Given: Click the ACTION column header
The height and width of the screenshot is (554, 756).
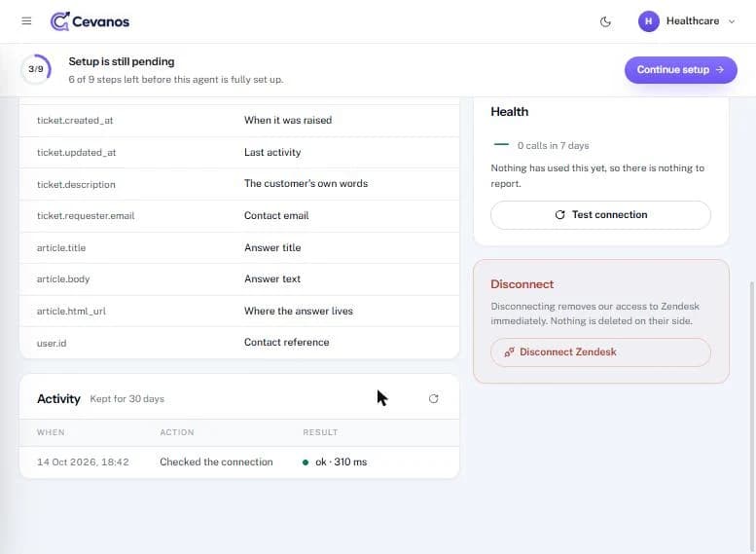Looking at the screenshot, I should coord(177,432).
